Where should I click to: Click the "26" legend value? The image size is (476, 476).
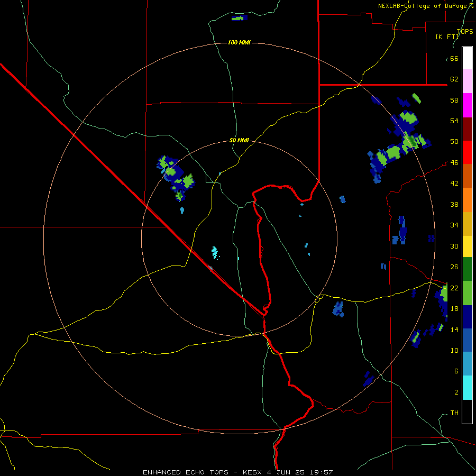pos(454,267)
